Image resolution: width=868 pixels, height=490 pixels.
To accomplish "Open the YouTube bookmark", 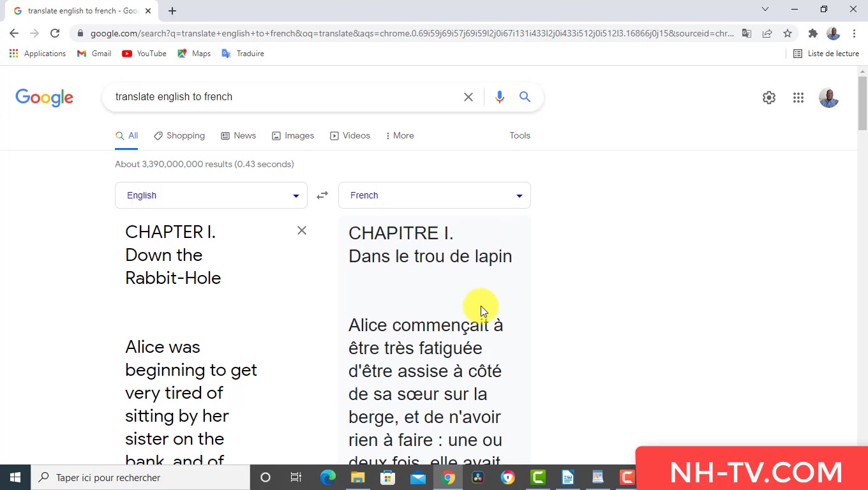I will point(144,54).
